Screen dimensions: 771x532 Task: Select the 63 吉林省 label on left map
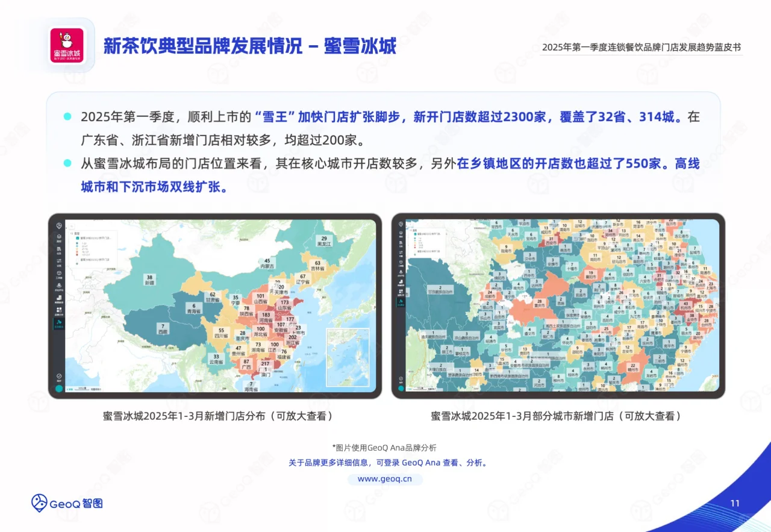pyautogui.click(x=317, y=266)
